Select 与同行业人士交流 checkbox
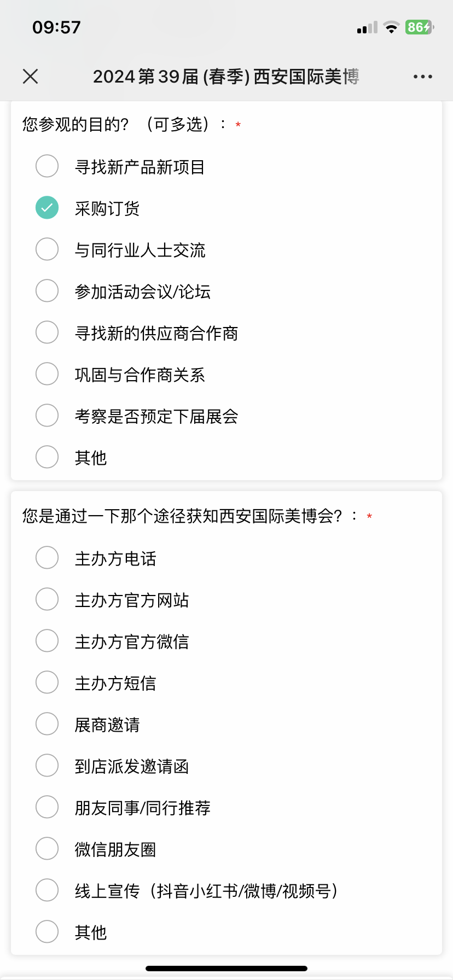This screenshot has height=980, width=453. [x=47, y=249]
